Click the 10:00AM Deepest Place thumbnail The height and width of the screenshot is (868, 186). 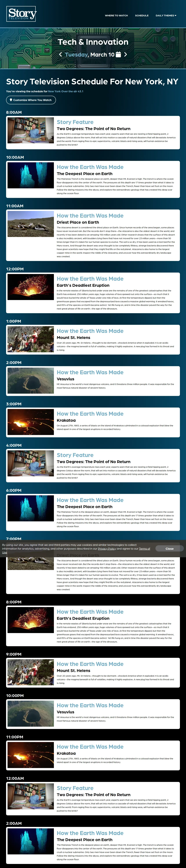[31, 175]
